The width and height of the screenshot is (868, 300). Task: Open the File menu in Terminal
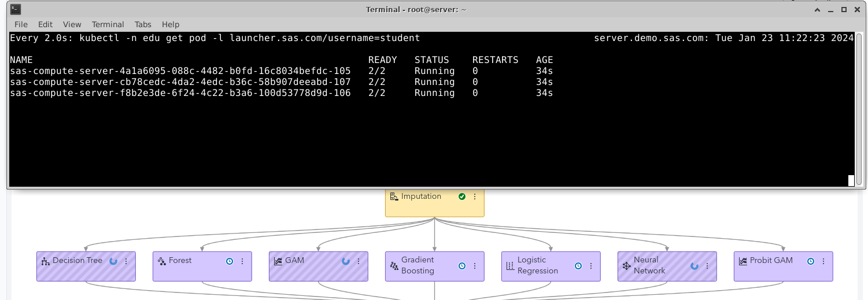coord(21,24)
